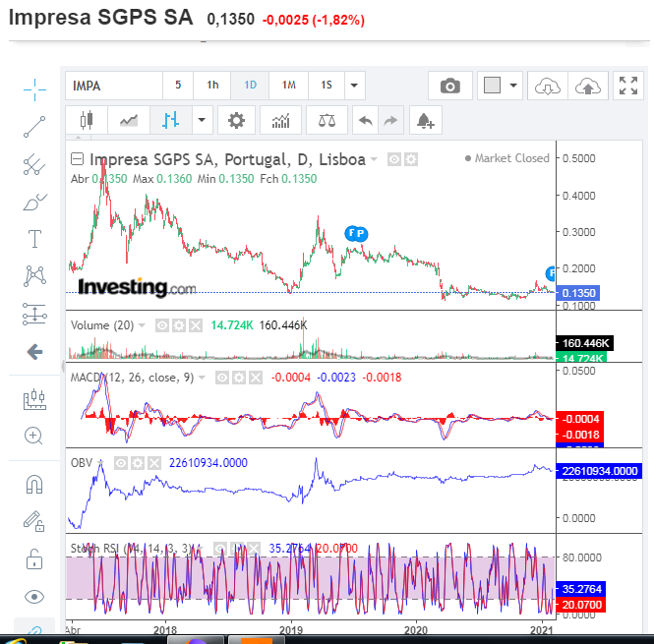Select the 1S interval
The width and height of the screenshot is (654, 644).
pyautogui.click(x=327, y=86)
